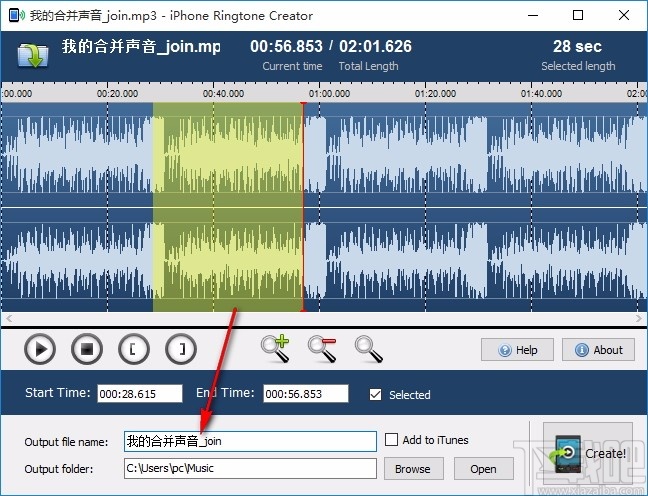Open the Help button

pyautogui.click(x=517, y=350)
